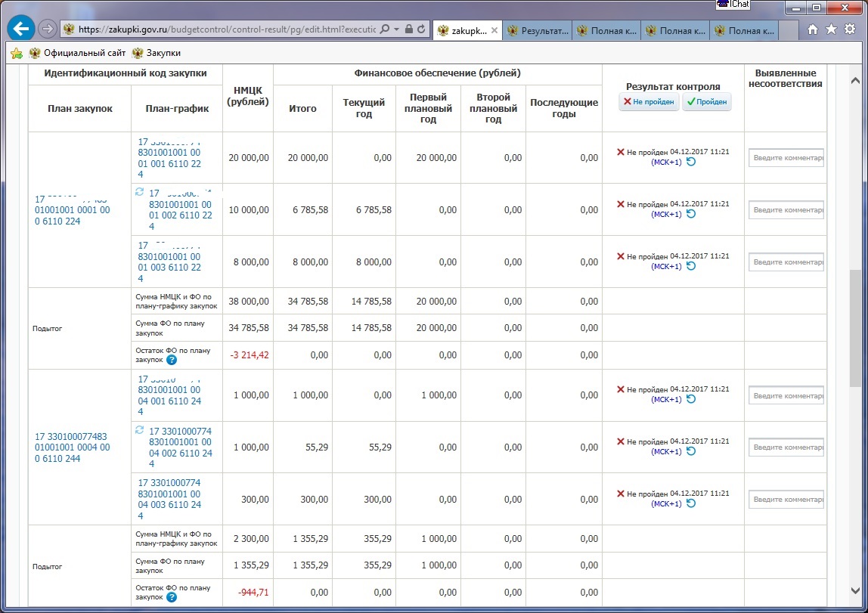Click help icon in first 'Остаток ФО' row

[172, 361]
